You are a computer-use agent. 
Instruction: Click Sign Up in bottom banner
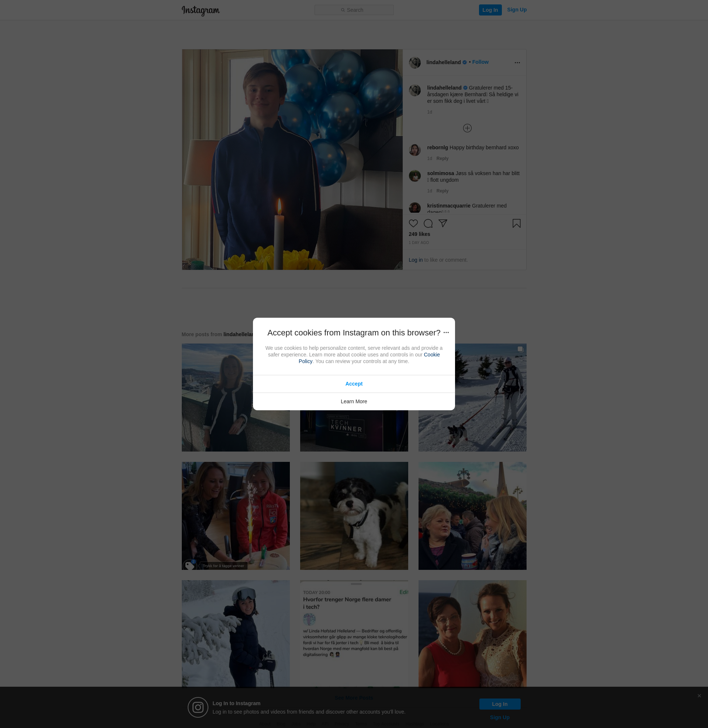click(x=499, y=718)
